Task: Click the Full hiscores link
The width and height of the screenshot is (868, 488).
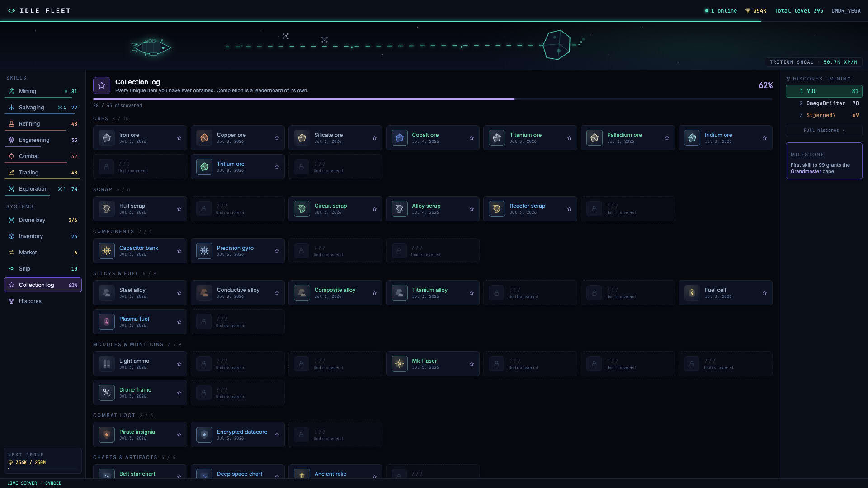Action: tap(824, 131)
